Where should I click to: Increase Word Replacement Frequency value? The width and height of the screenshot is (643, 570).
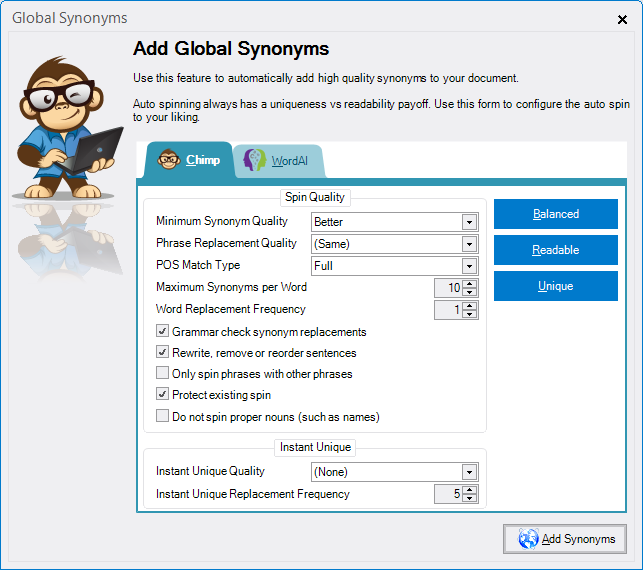[x=470, y=306]
